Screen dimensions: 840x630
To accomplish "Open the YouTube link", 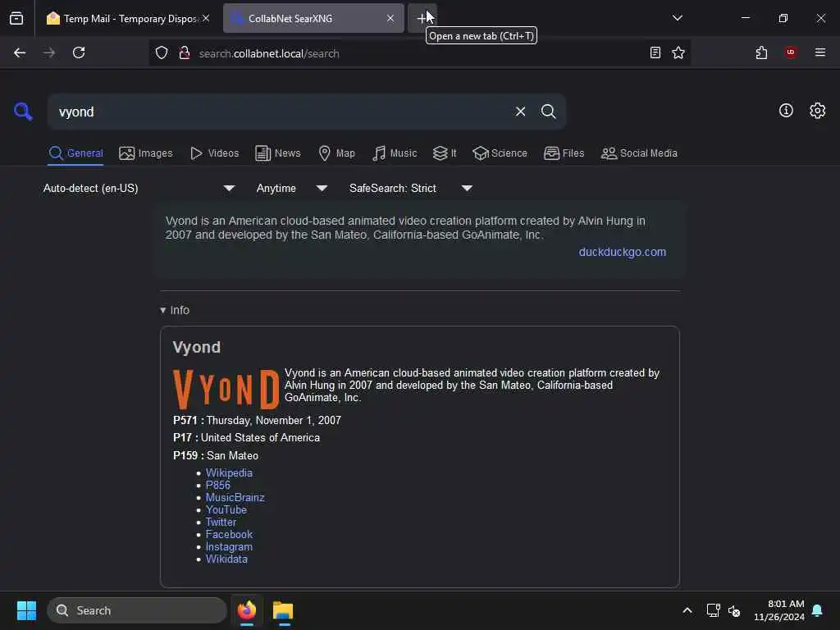I will pos(226,509).
